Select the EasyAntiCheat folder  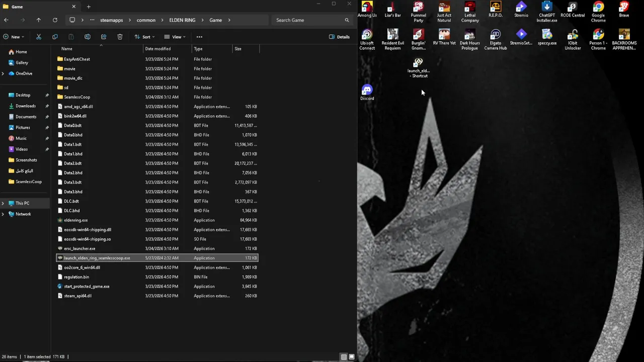[x=157, y=59]
